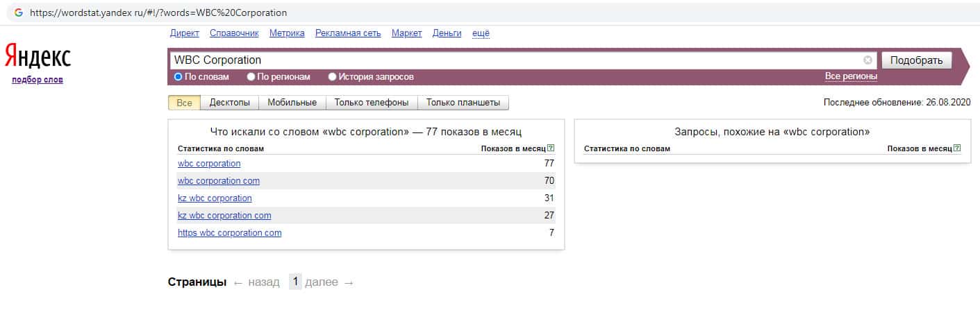Open the 'Маркет' link
This screenshot has width=980, height=317.
406,33
